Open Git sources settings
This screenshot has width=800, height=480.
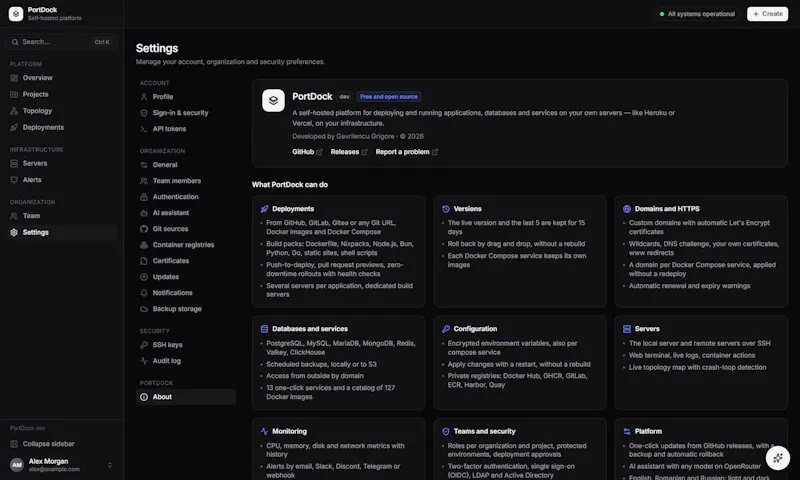point(186,229)
